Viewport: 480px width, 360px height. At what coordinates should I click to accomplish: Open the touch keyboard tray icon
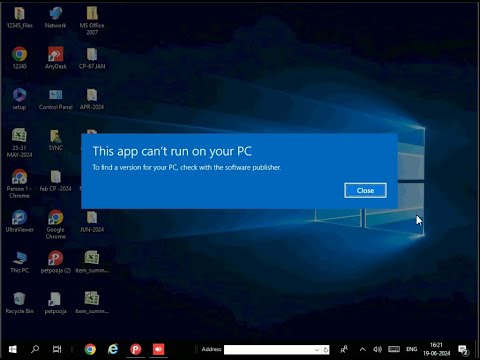point(394,349)
